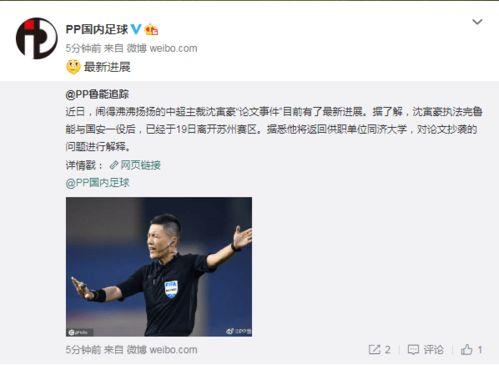Click the repost count number 2
This screenshot has height=365, width=499.
[388, 350]
